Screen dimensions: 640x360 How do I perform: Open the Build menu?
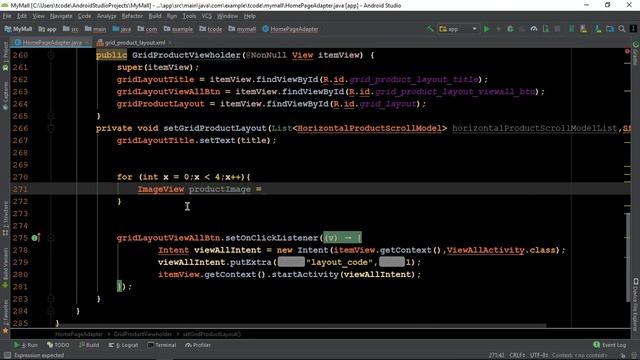155,16
